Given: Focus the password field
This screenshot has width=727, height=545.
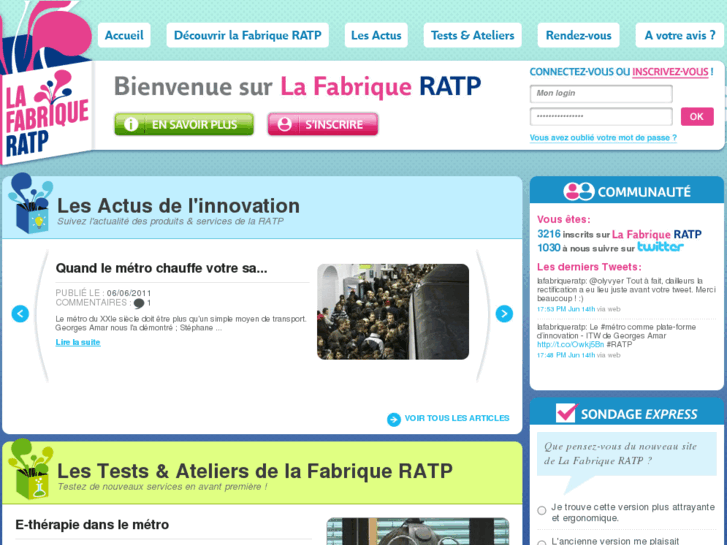Looking at the screenshot, I should click(601, 116).
